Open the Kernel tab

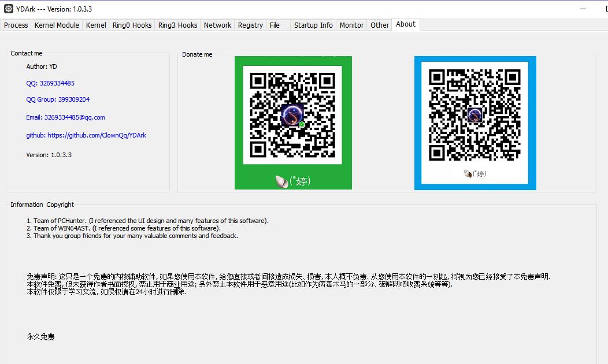96,25
